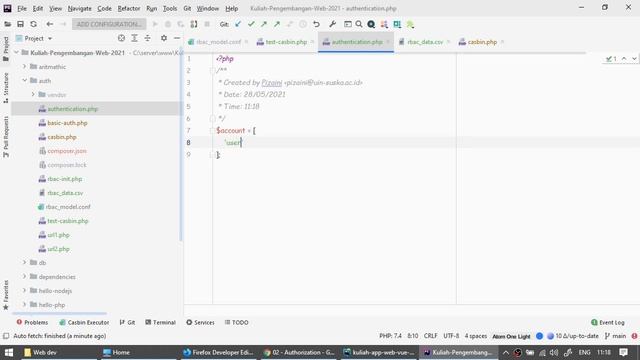The width and height of the screenshot is (640, 360).
Task: Expand the hello-nodejs folder
Action: coord(24,290)
